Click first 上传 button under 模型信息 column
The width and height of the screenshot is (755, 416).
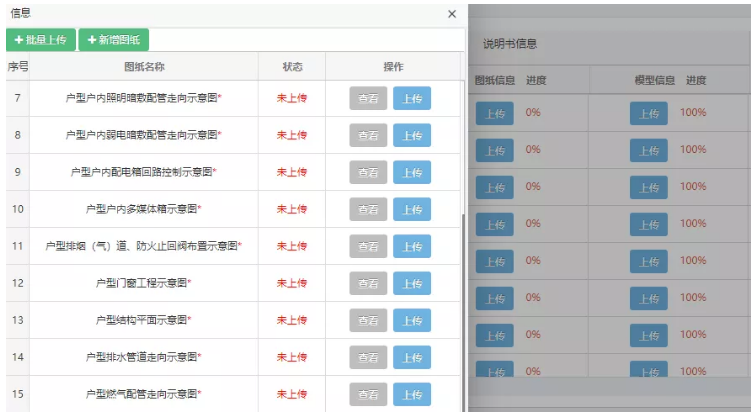(x=648, y=113)
